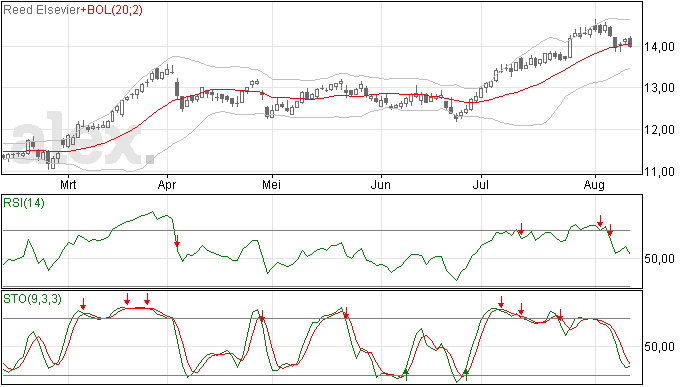690x387 pixels.
Task: Click the 'Aug' month label on axis
Action: (594, 184)
